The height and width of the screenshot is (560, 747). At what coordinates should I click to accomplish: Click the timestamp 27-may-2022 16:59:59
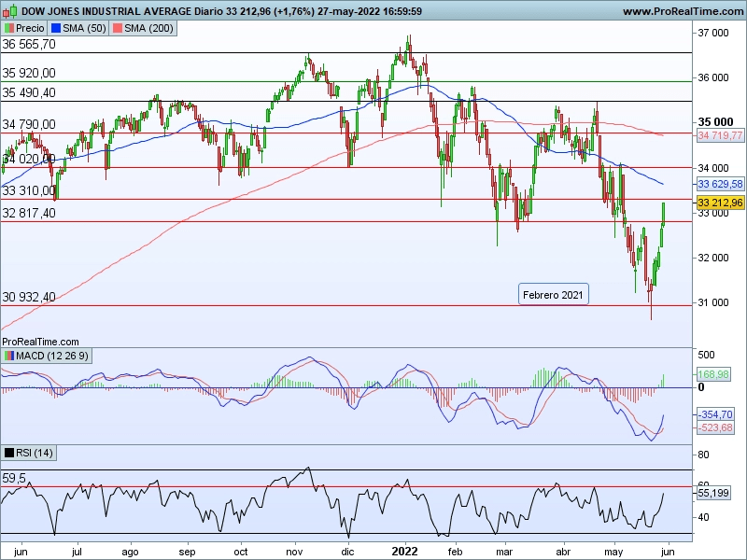[x=370, y=11]
